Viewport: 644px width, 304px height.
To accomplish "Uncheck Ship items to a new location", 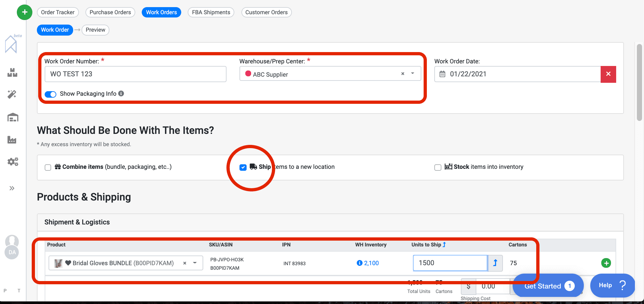I will [x=243, y=167].
